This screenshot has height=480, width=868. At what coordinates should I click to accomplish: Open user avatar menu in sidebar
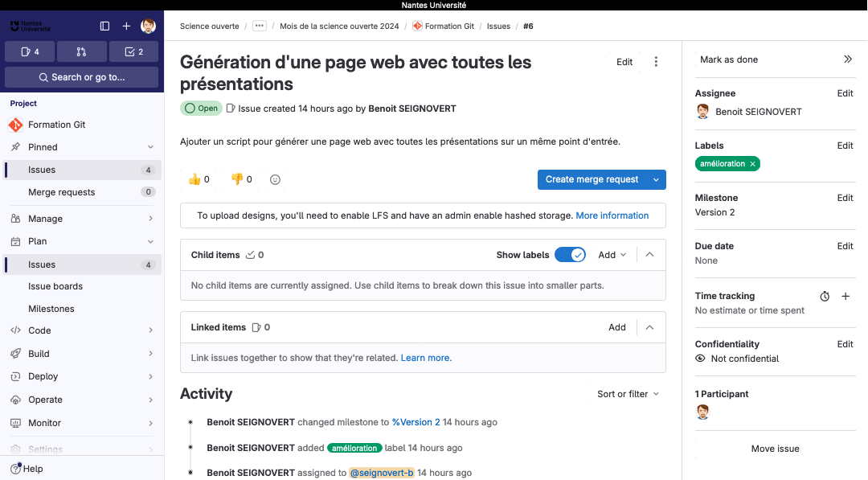(148, 26)
